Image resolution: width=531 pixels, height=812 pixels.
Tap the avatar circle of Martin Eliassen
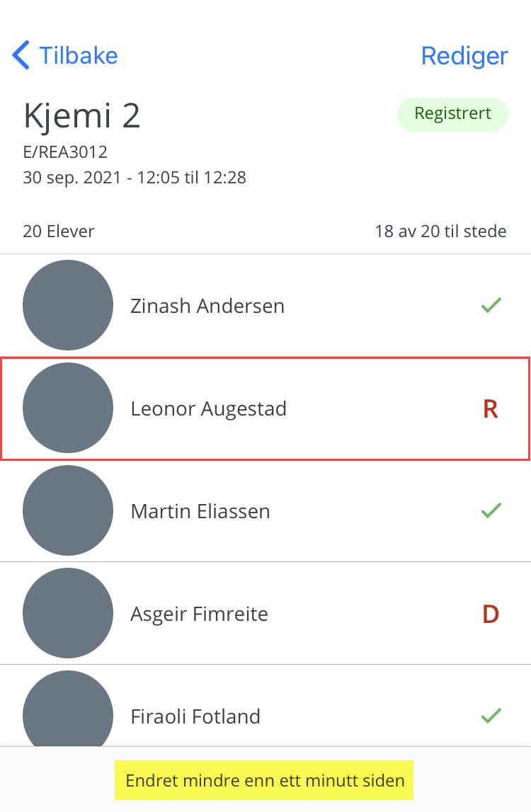68,510
